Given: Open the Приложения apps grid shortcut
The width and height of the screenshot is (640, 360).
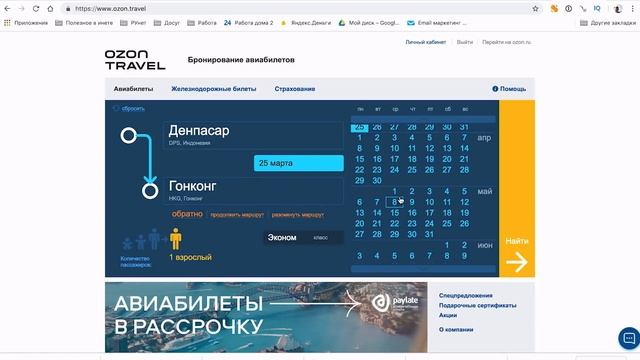Looking at the screenshot, I should [x=26, y=23].
